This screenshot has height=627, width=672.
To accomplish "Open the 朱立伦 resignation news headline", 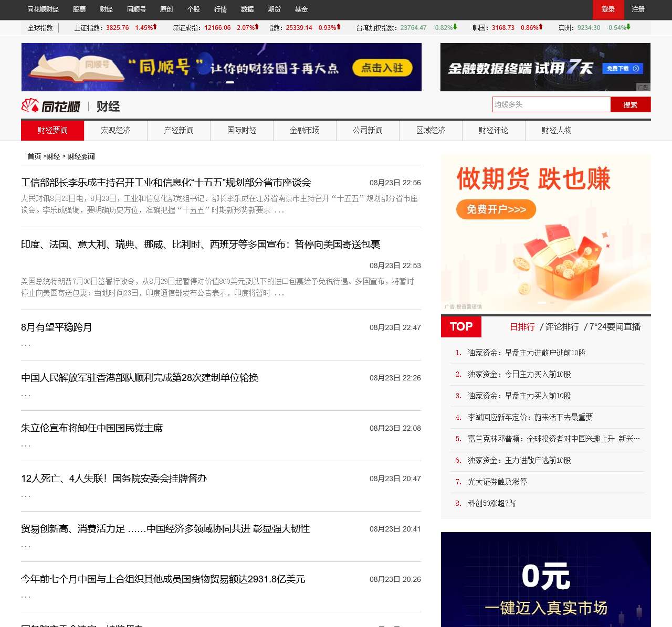I will (x=92, y=428).
